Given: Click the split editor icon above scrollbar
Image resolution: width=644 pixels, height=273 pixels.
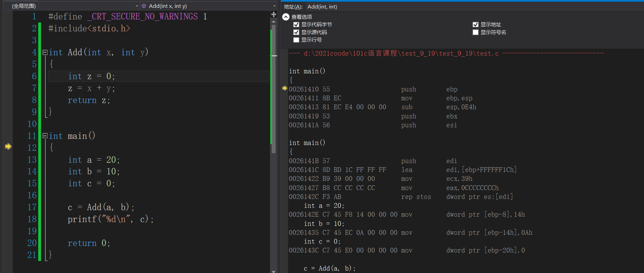Looking at the screenshot, I should click(273, 14).
